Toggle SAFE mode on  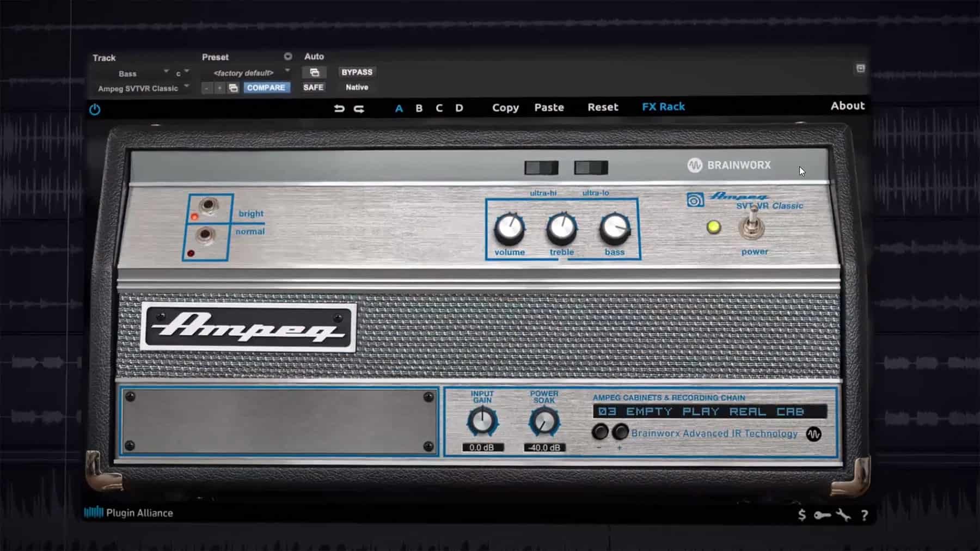pos(314,87)
